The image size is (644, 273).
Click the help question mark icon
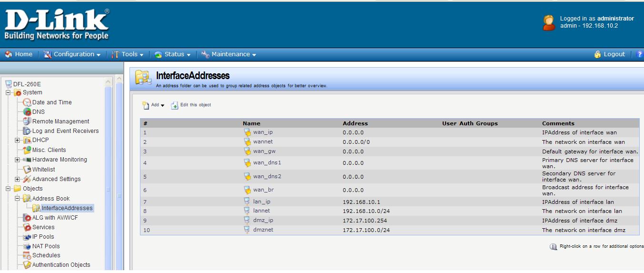[x=639, y=54]
